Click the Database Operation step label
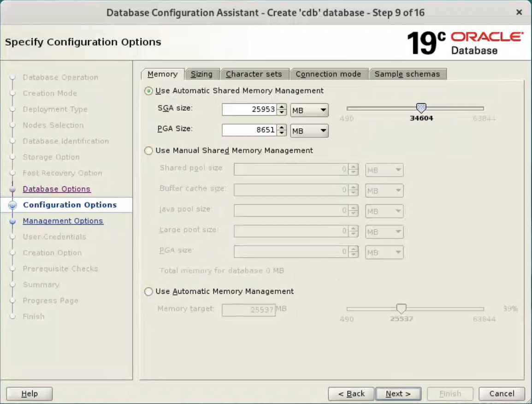This screenshot has height=404, width=532. (x=60, y=77)
